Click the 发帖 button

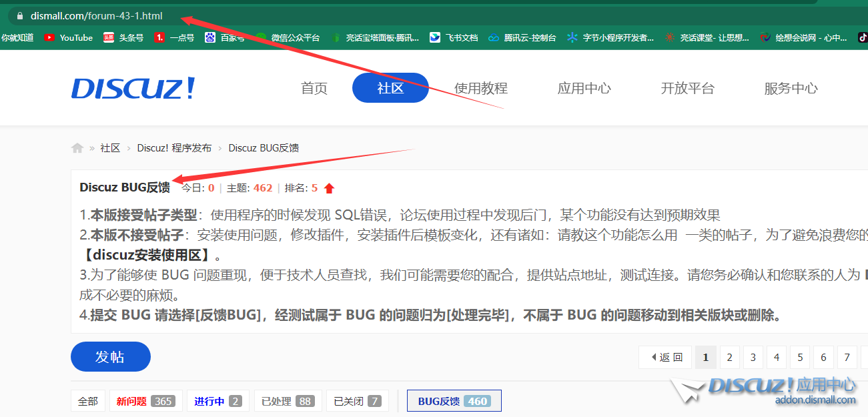(x=111, y=357)
